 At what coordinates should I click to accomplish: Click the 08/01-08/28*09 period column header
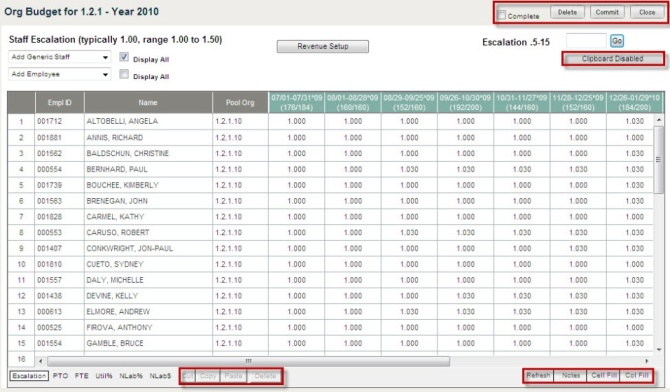click(x=353, y=103)
